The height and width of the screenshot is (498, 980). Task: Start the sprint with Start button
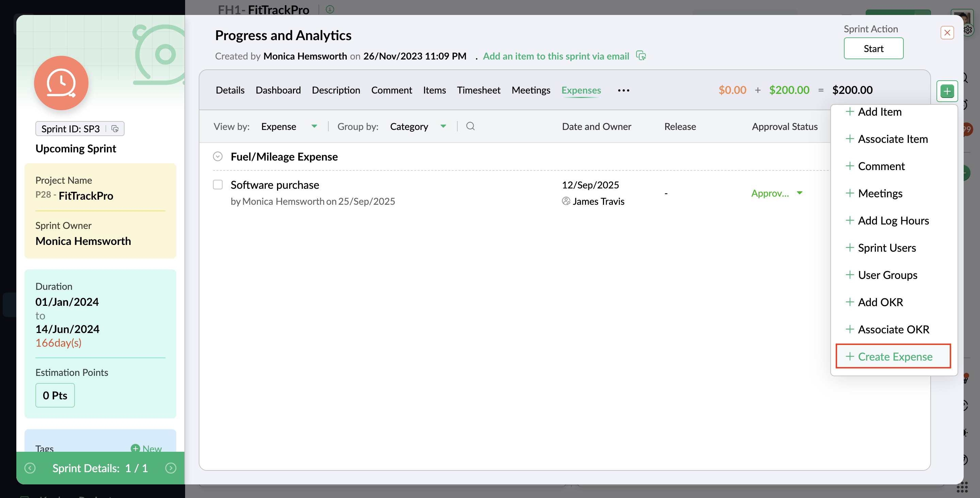coord(873,48)
